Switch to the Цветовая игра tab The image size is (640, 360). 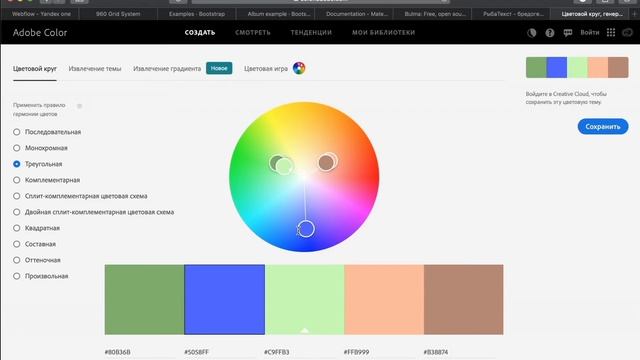[266, 69]
